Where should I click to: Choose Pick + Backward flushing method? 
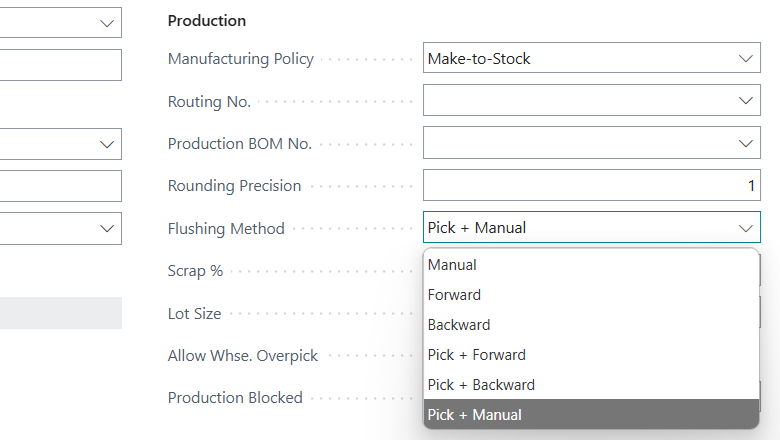481,385
